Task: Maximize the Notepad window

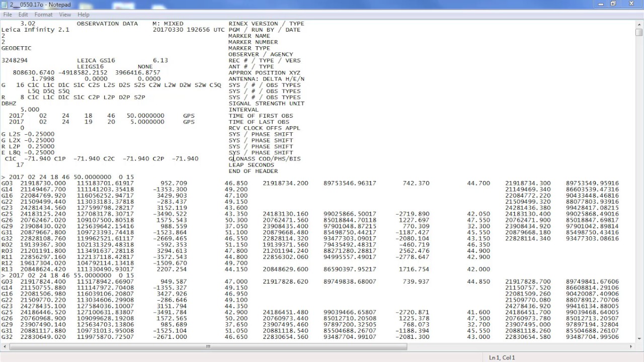Action: click(x=613, y=4)
